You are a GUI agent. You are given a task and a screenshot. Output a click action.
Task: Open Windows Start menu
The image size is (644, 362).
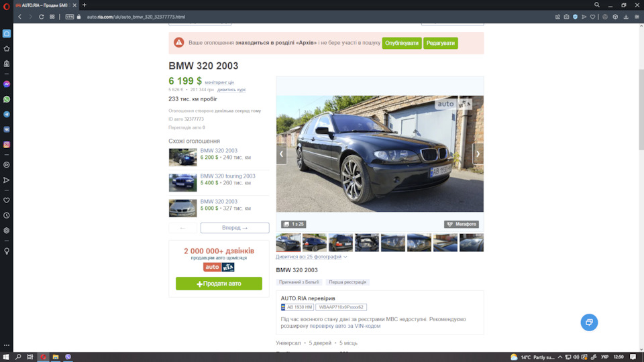[6, 357]
